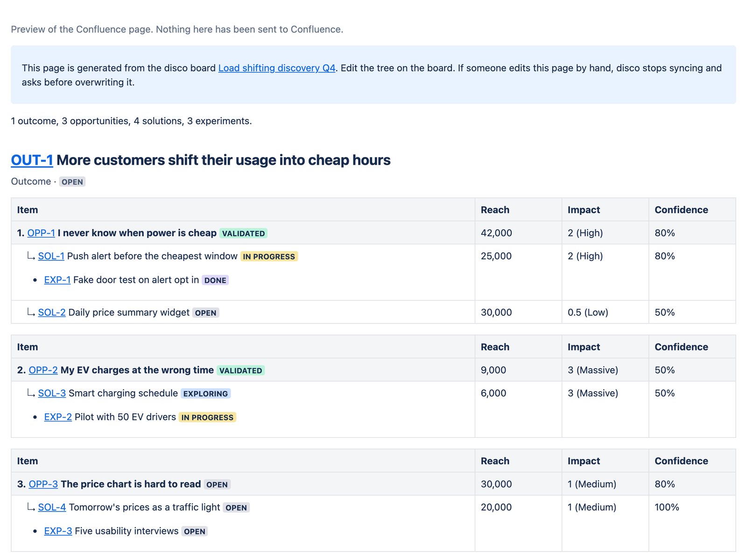
Task: Select the 9,000 reach value
Action: click(x=493, y=370)
